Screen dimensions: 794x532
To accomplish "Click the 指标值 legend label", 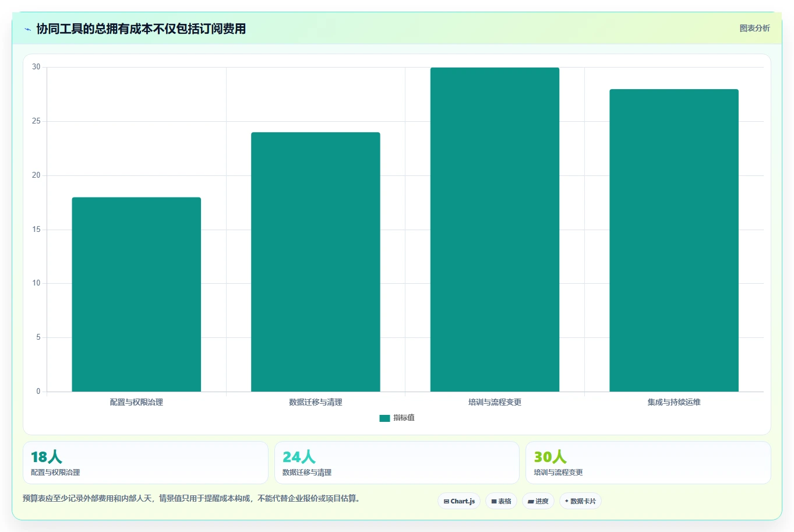I will click(x=404, y=418).
